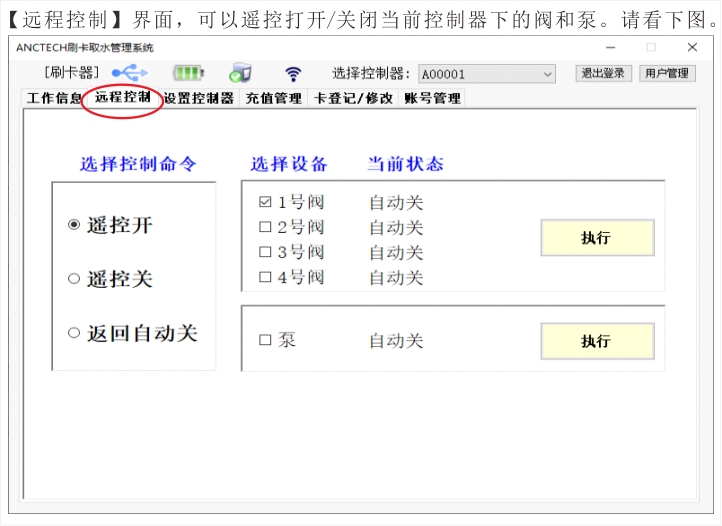Image resolution: width=722 pixels, height=526 pixels.
Task: Click 执行 button for the valves
Action: tap(597, 238)
